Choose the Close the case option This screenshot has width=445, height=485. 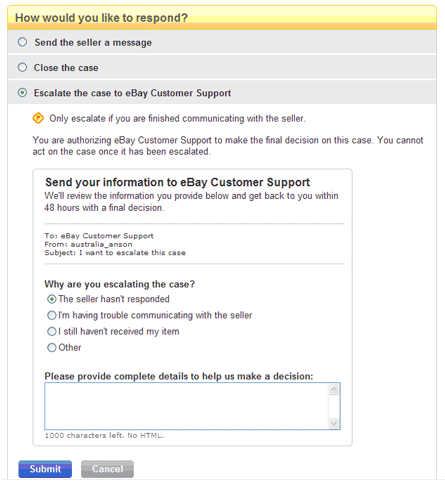(x=22, y=67)
